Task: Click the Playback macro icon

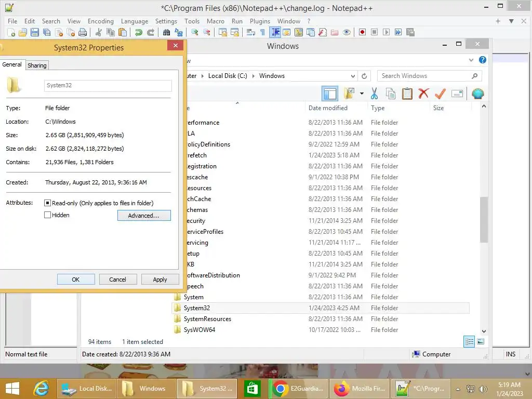Action: (386, 32)
